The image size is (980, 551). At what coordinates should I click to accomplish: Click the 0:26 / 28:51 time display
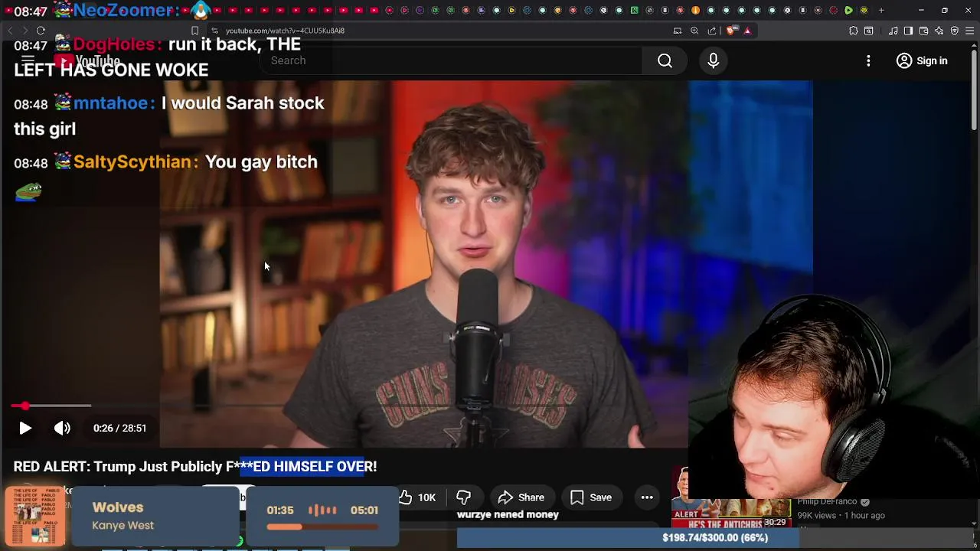click(119, 429)
